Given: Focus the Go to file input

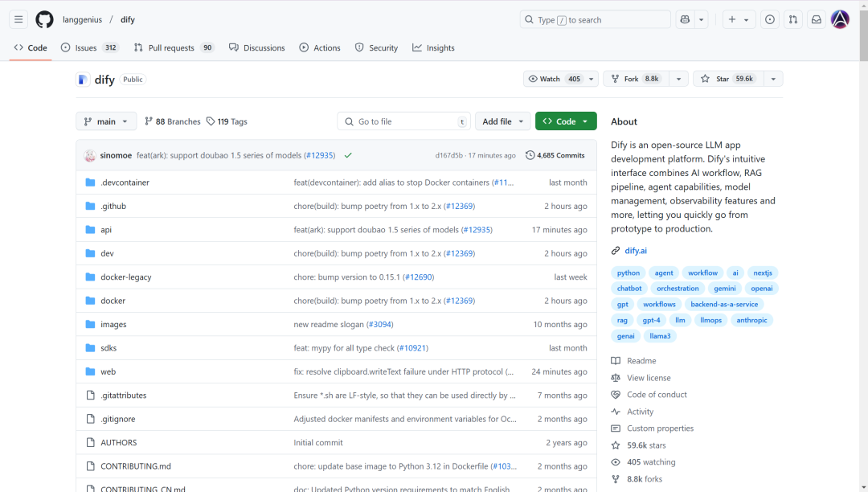Looking at the screenshot, I should 403,121.
